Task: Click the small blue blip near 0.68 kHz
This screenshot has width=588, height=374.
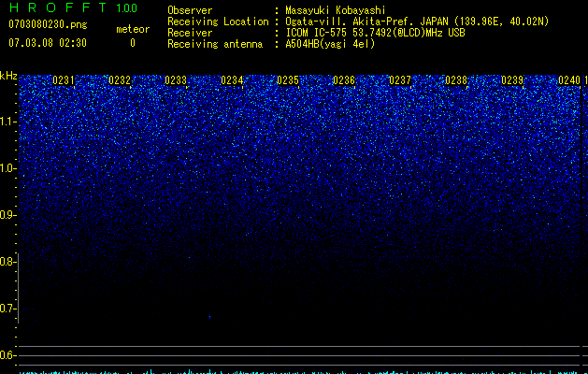Action: click(x=209, y=317)
